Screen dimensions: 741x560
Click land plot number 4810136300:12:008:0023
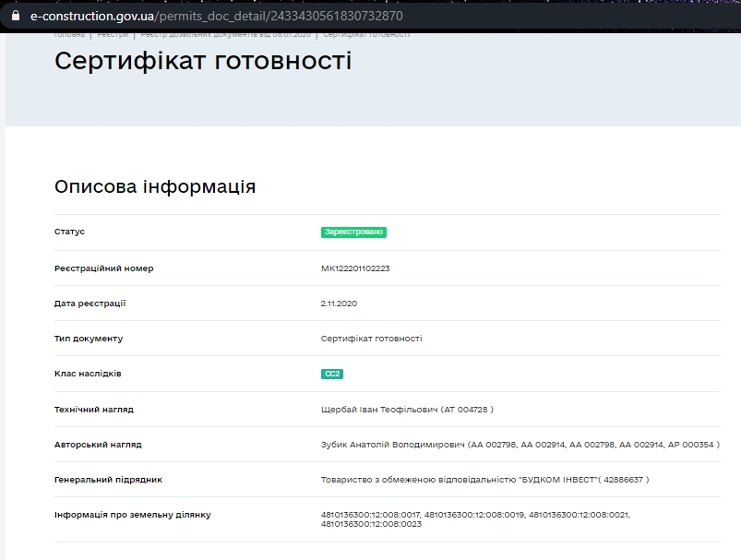coord(371,524)
